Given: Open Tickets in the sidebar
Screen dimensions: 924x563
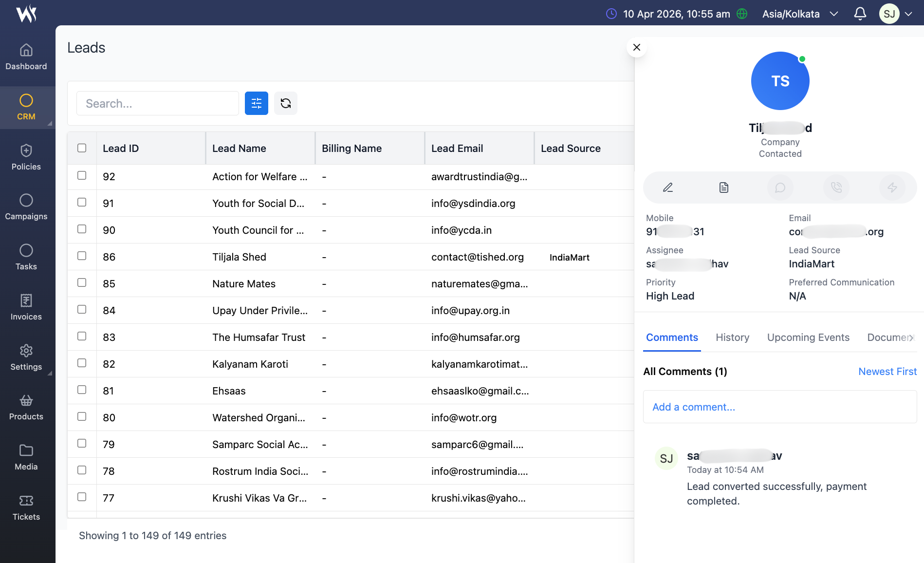Looking at the screenshot, I should pyautogui.click(x=26, y=507).
